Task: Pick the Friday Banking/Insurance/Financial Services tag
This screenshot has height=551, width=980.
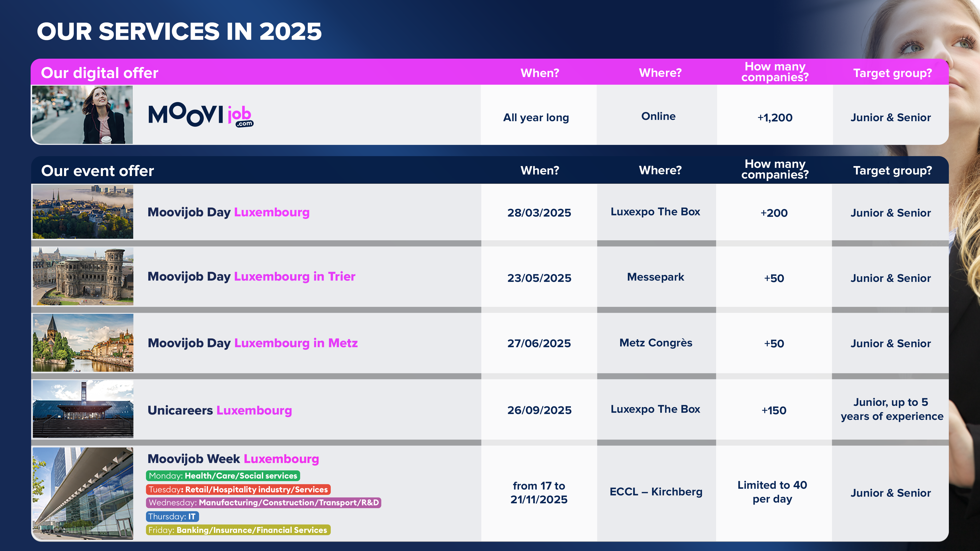Action: (x=238, y=530)
